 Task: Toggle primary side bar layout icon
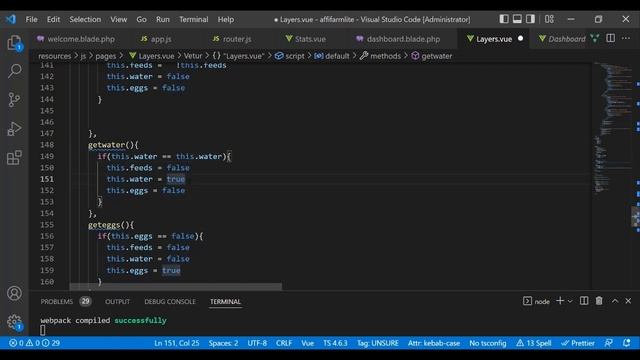(504, 19)
